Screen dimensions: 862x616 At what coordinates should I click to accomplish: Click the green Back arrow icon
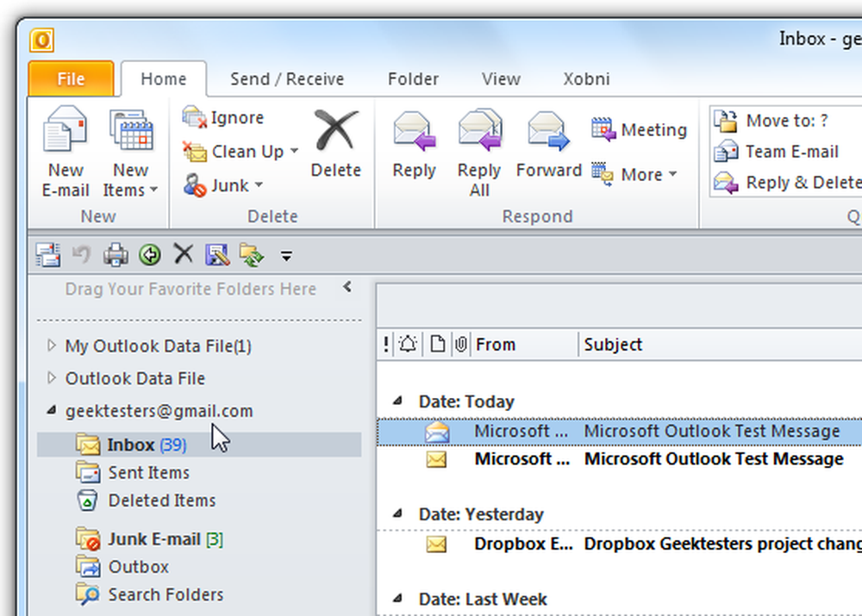[149, 255]
